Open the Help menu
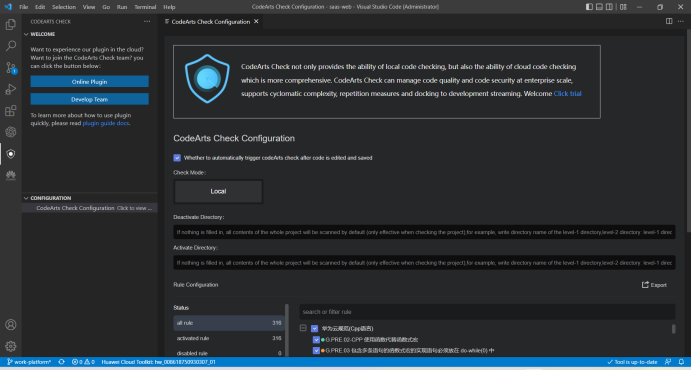This screenshot has height=371, width=692. (x=169, y=7)
